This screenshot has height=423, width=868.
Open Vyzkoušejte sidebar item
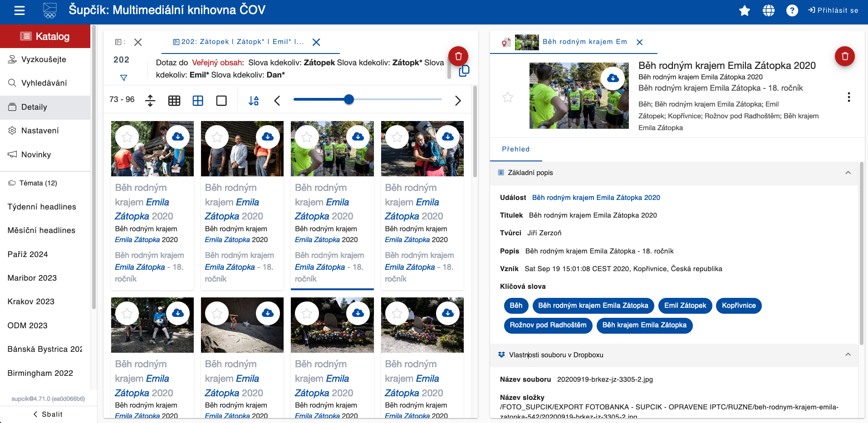45,59
